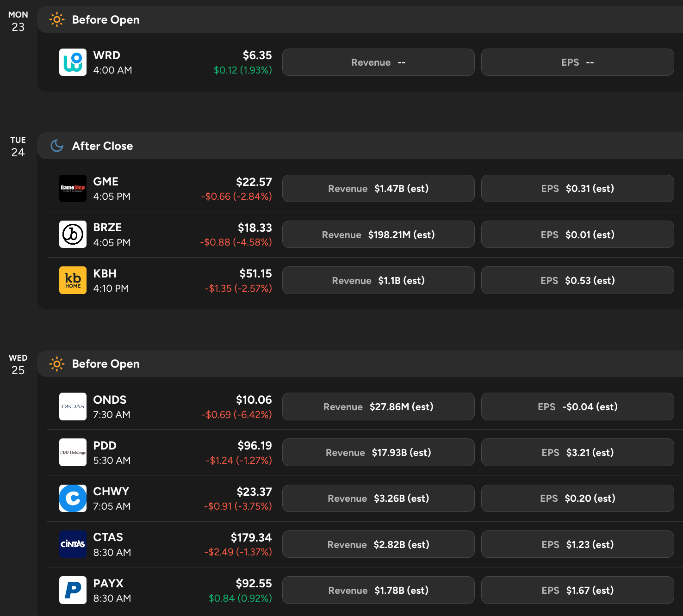
Task: Select the MON 23 date label
Action: tap(18, 21)
